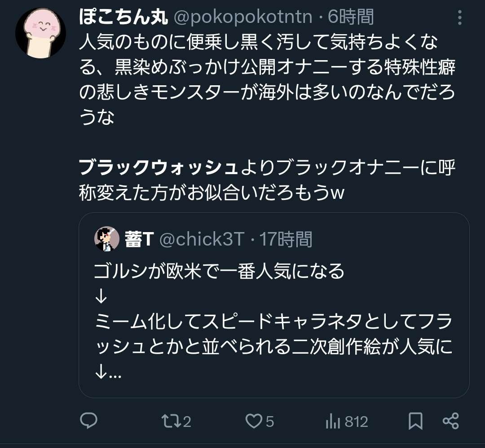Open ぽこちん丸's profile avatar
485x448 pixels.
click(x=41, y=33)
